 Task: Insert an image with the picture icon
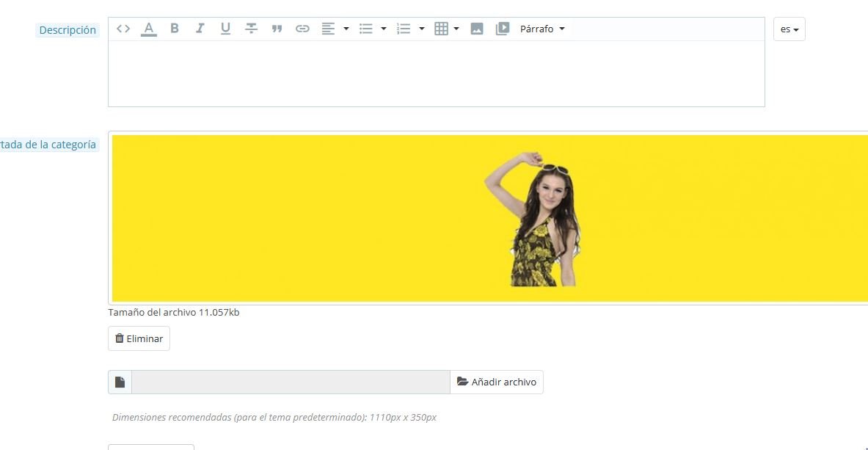click(477, 29)
